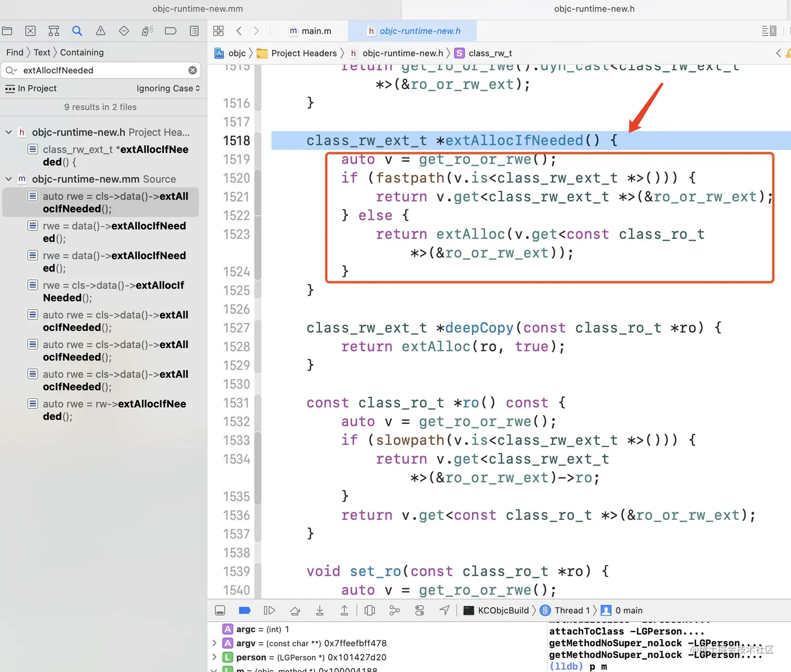Click line number 1518 in the gutter
Screen dimensions: 791x672
tap(236, 140)
